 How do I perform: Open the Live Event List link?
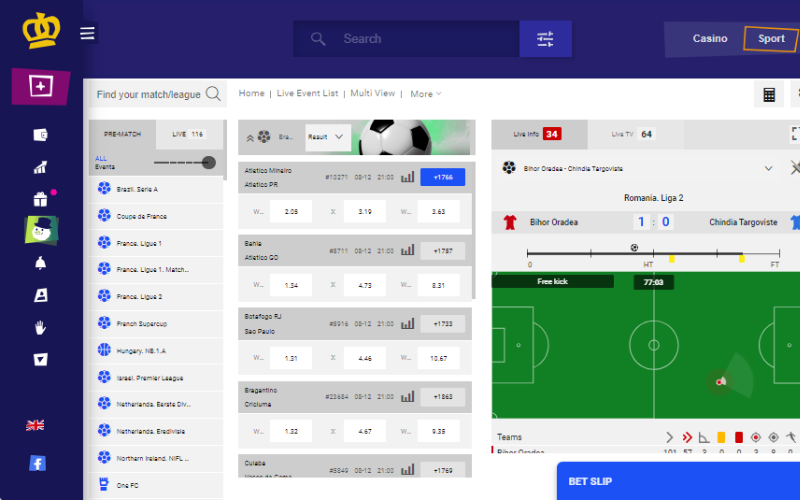[x=307, y=93]
